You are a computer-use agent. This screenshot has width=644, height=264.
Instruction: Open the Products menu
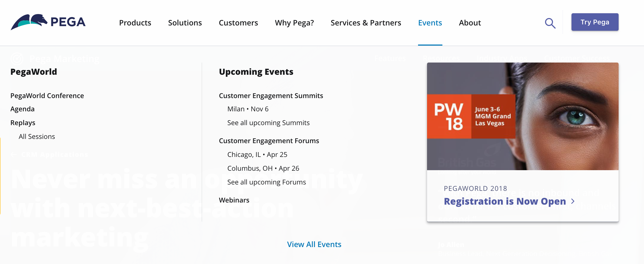(x=135, y=23)
